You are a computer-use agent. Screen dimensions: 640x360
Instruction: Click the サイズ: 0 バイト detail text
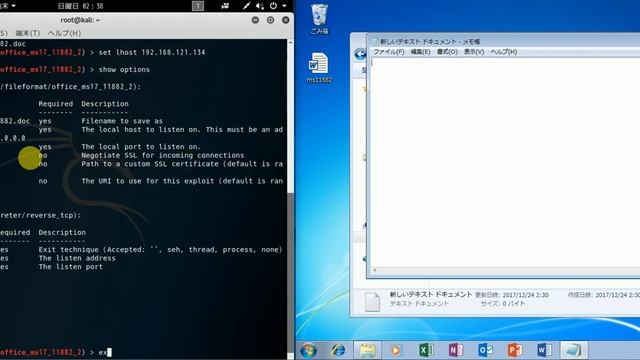(x=503, y=304)
